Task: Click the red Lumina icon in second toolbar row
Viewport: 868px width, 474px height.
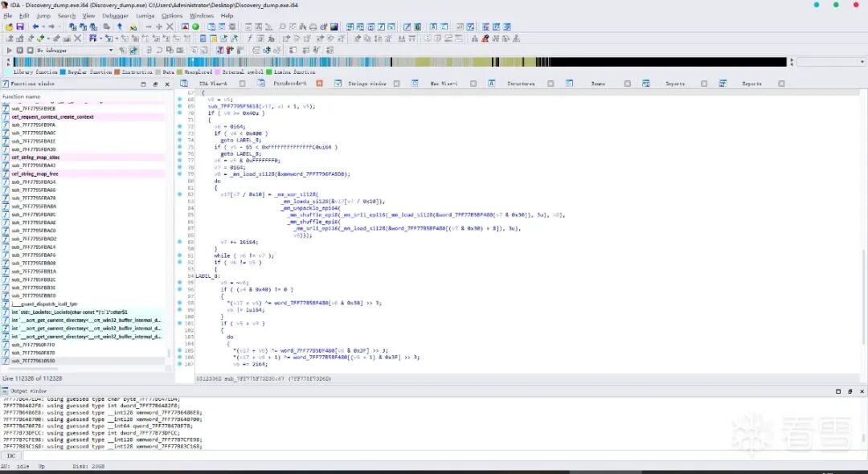Action: point(485,39)
